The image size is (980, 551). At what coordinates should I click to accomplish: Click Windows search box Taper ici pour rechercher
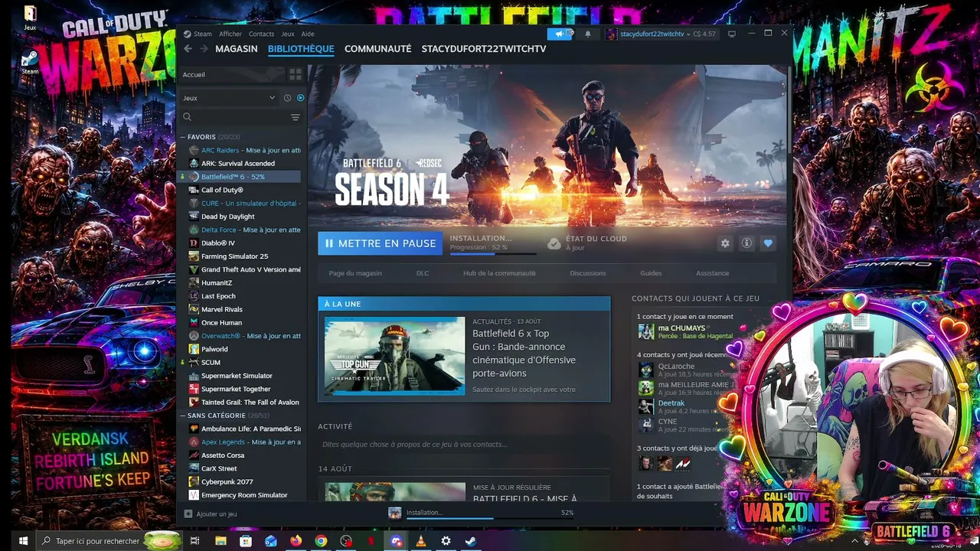(x=109, y=541)
